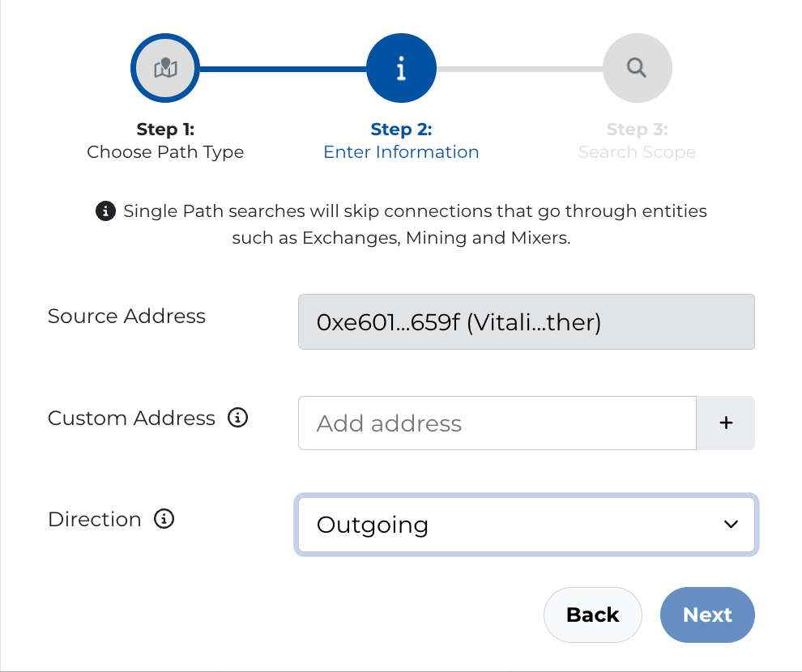
Task: Click the Next button
Action: tap(707, 615)
